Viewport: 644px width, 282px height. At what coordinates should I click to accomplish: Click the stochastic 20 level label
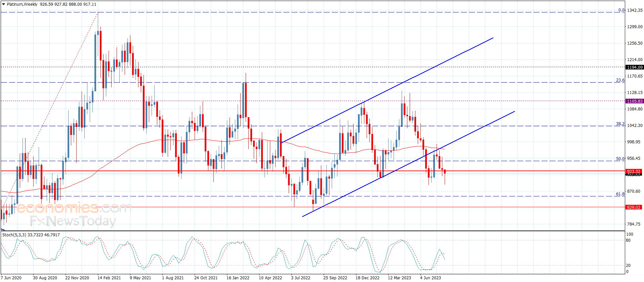[x=628, y=266]
